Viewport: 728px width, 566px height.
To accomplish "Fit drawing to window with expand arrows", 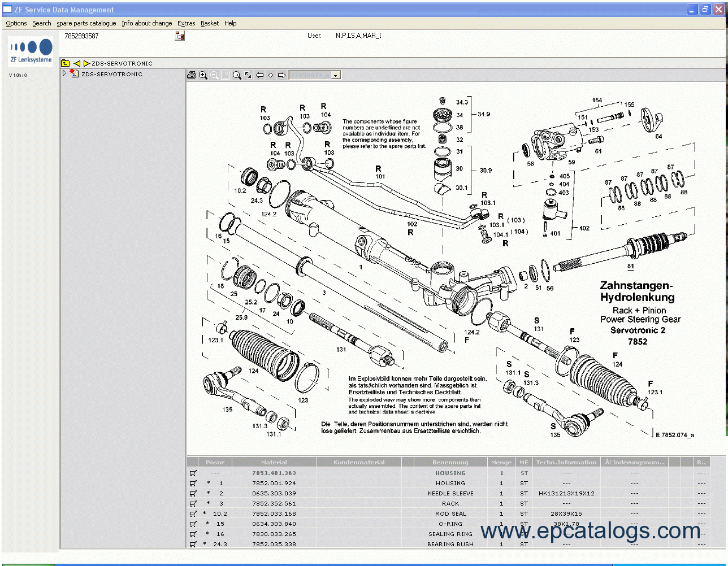I will tap(248, 75).
